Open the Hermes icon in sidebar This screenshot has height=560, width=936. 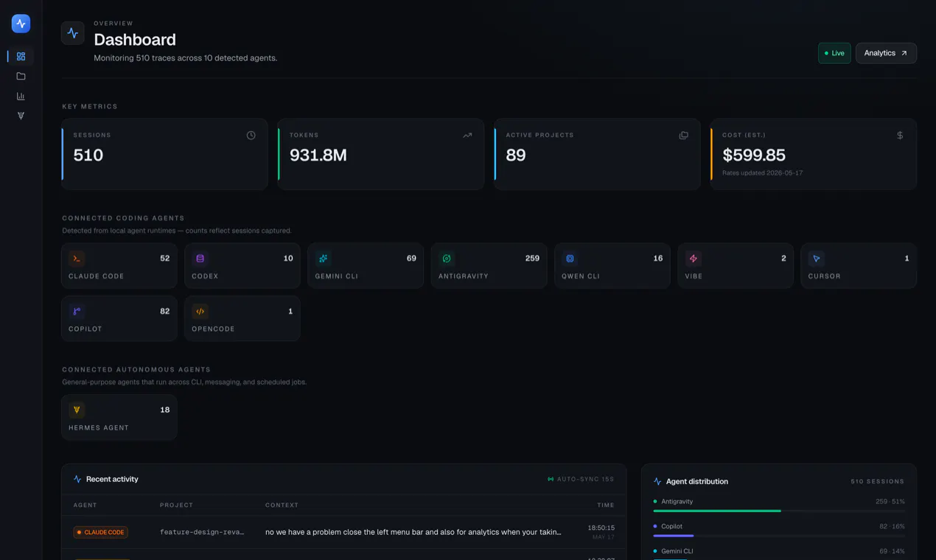tap(21, 116)
